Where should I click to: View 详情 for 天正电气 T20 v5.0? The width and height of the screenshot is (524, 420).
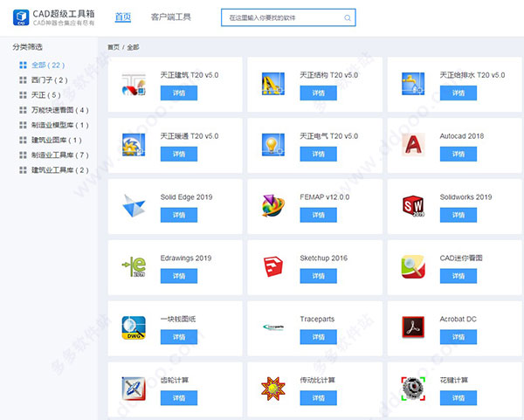coord(318,154)
